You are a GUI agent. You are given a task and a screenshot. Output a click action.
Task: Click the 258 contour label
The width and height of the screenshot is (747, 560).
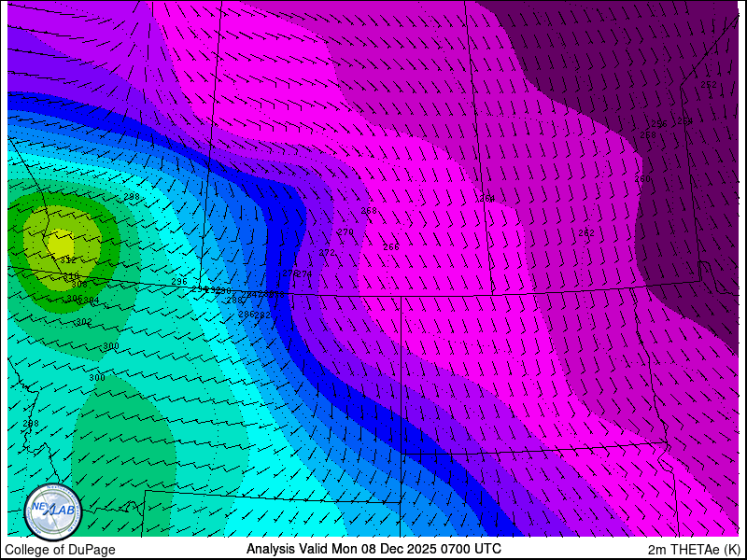click(647, 134)
